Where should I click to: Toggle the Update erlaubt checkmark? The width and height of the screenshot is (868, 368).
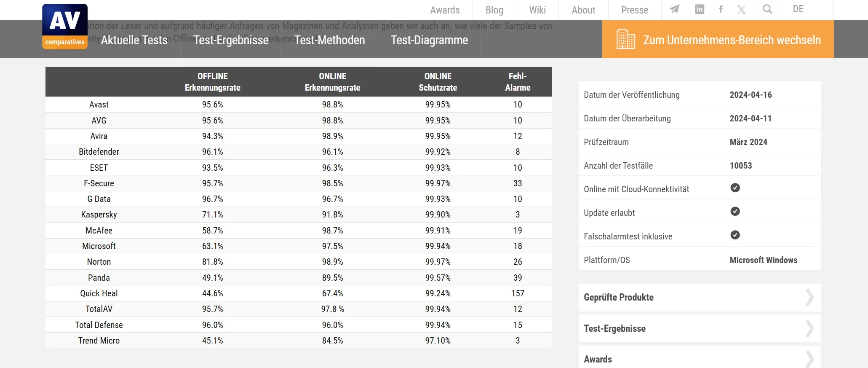(735, 212)
